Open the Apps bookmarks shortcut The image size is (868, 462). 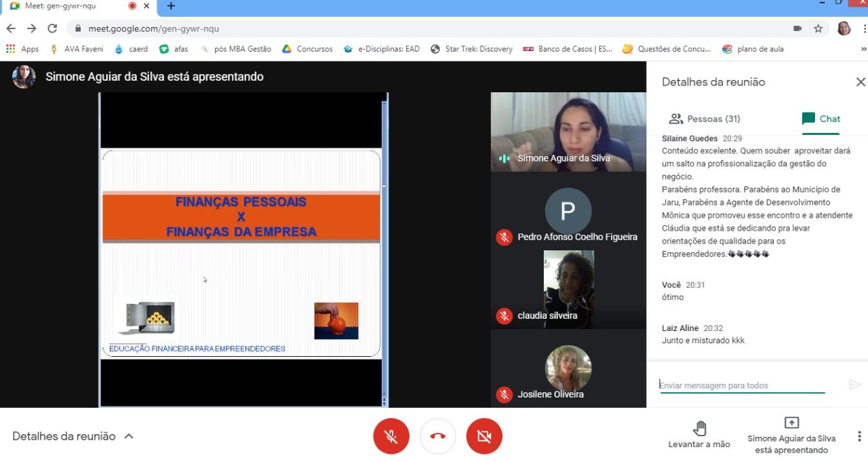pyautogui.click(x=22, y=49)
